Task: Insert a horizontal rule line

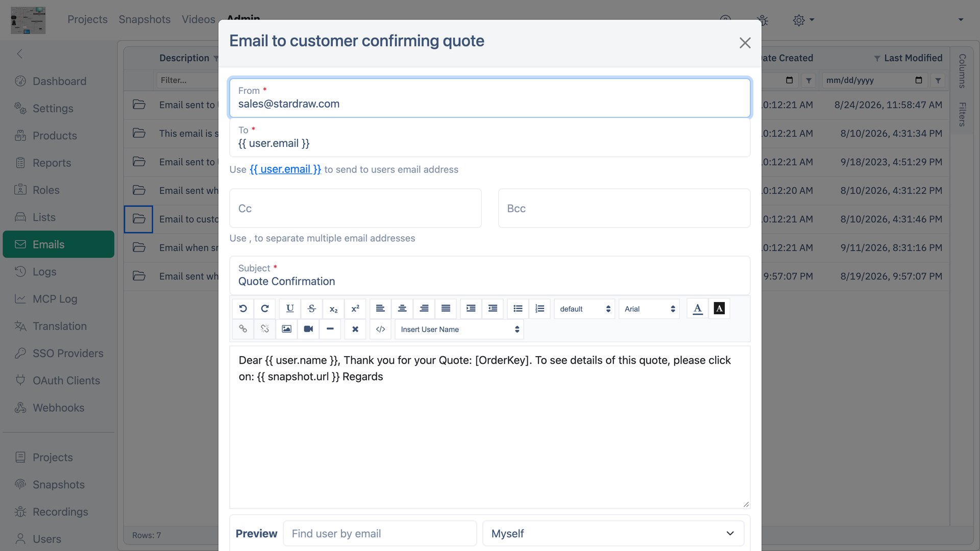Action: point(330,329)
